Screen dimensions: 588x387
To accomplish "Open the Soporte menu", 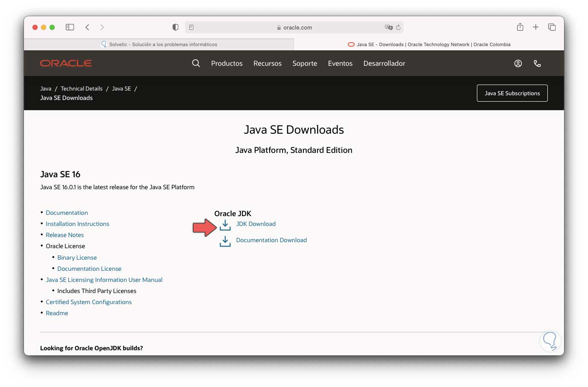I will point(305,63).
